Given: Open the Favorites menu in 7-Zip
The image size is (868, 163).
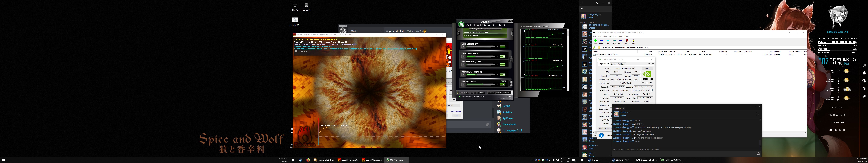Looking at the screenshot, I should tap(613, 36).
